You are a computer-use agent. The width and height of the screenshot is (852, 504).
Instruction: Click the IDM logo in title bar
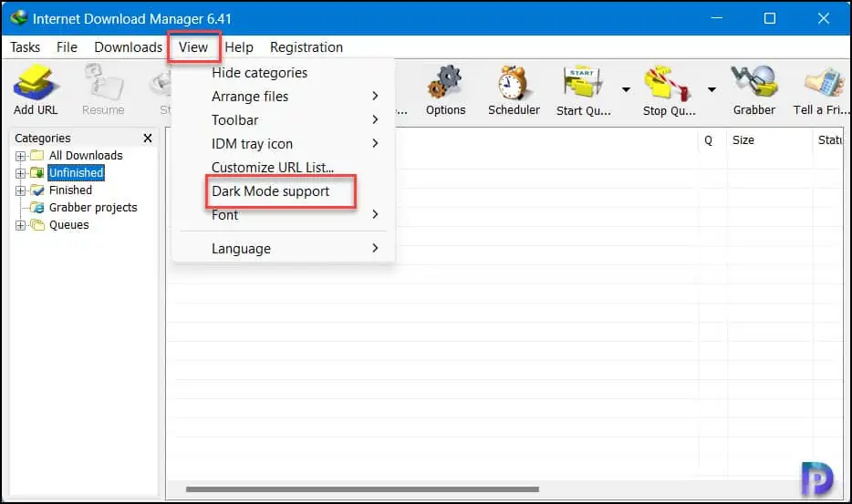[18, 18]
